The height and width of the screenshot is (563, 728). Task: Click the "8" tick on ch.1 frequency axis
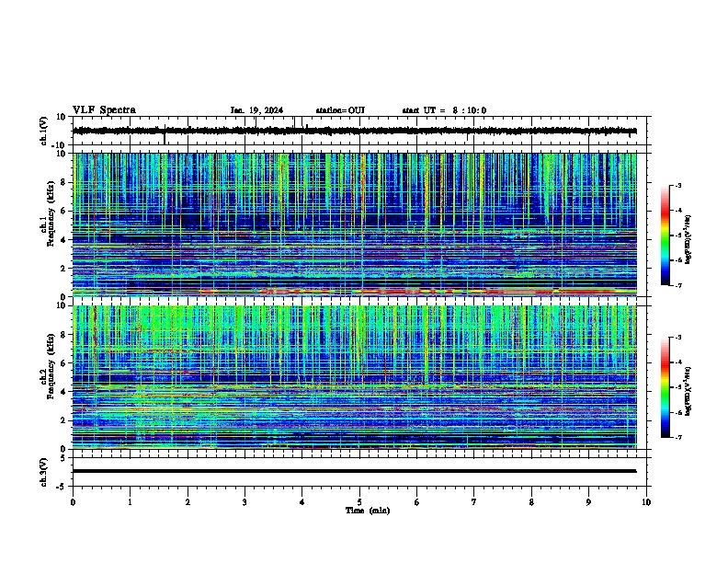(63, 182)
